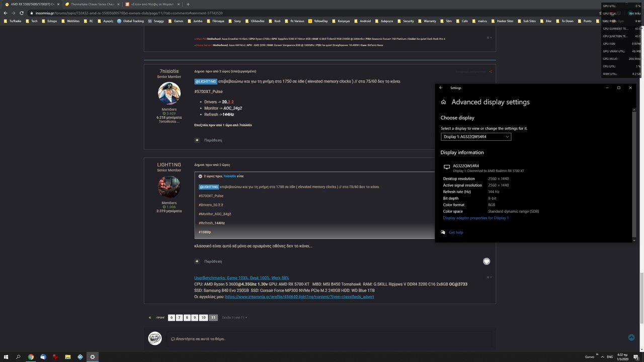Open taskbar clock showing 4:22
This screenshot has height=362, width=644.
pyautogui.click(x=623, y=357)
